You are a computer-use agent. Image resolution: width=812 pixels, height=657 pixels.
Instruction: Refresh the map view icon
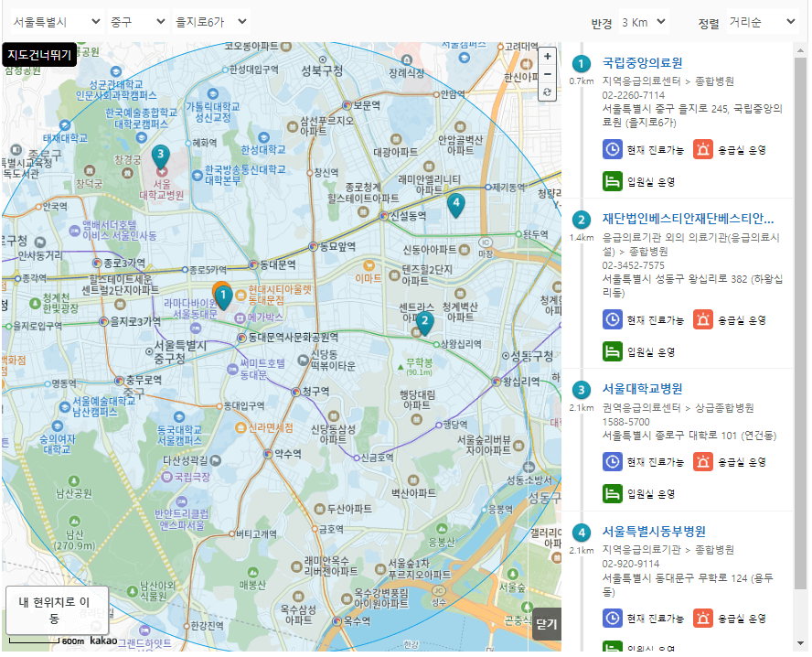548,92
